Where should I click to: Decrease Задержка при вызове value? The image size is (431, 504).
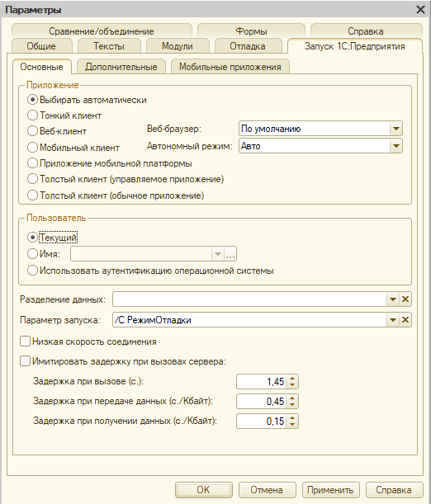pyautogui.click(x=292, y=384)
